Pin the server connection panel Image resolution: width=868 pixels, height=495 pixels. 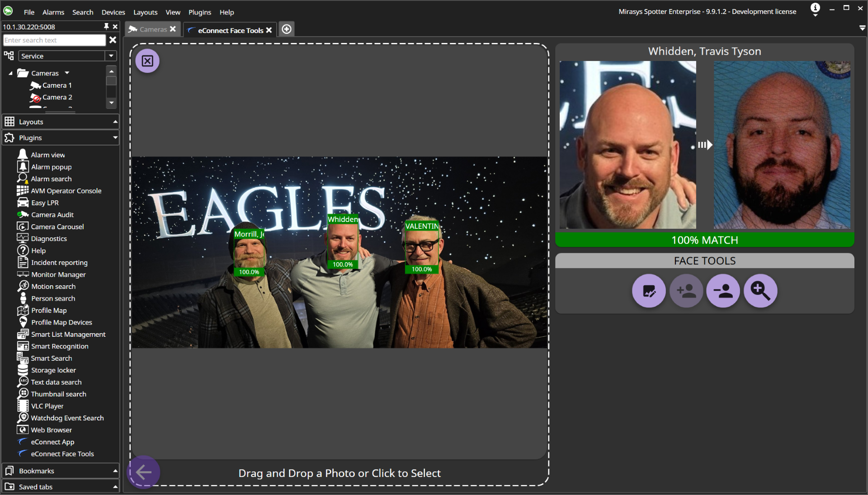point(106,27)
